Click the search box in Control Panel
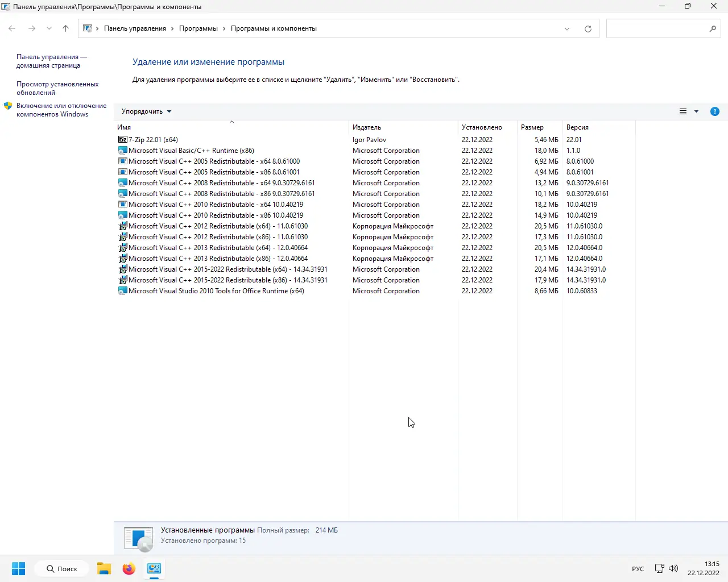 pos(664,28)
